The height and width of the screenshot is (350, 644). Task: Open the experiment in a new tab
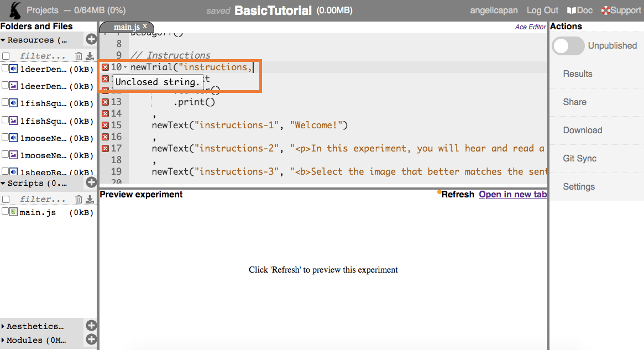[x=512, y=194]
